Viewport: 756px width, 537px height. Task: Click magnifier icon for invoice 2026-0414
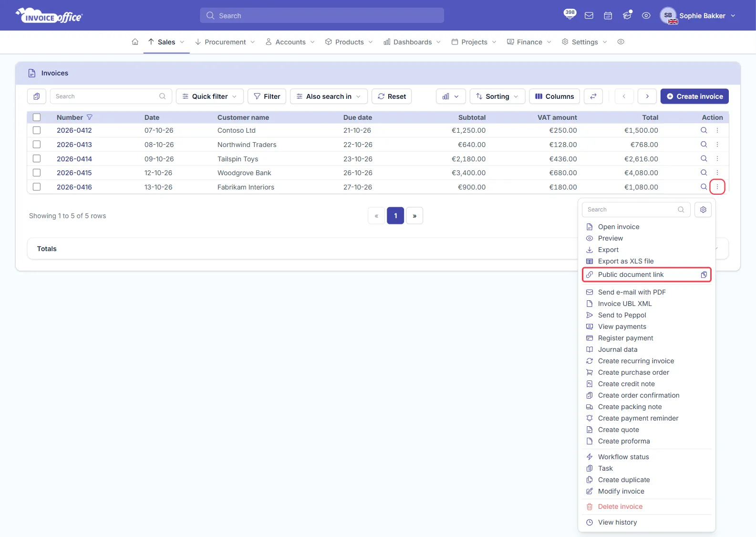[x=704, y=159]
